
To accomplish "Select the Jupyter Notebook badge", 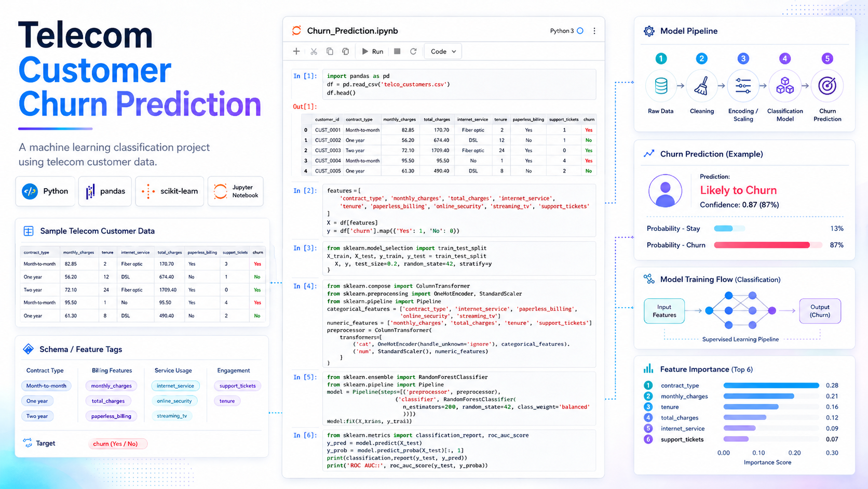I will [x=236, y=191].
